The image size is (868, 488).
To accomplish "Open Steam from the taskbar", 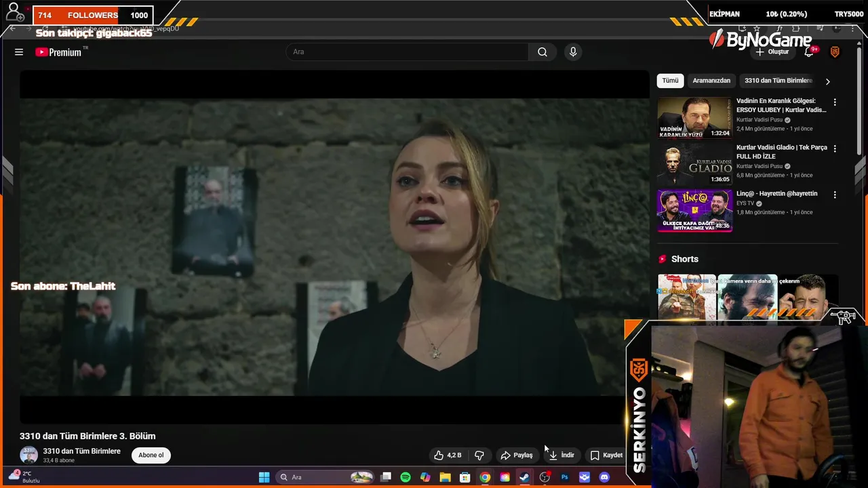I will (x=524, y=477).
